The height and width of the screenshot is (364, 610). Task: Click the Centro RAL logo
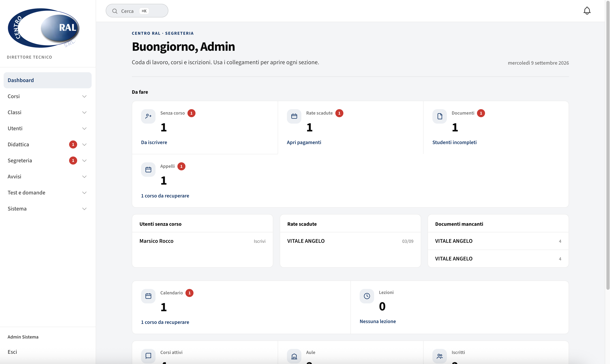coord(44,28)
